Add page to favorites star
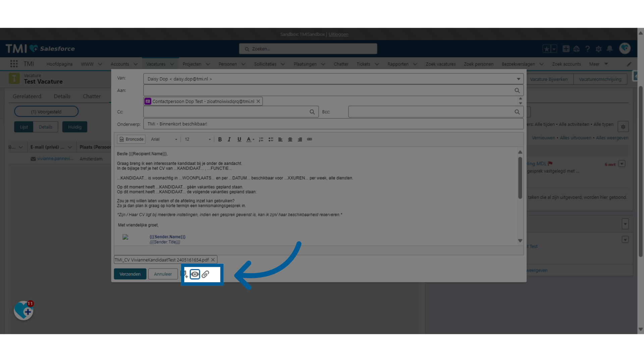This screenshot has width=644, height=362. tap(546, 49)
